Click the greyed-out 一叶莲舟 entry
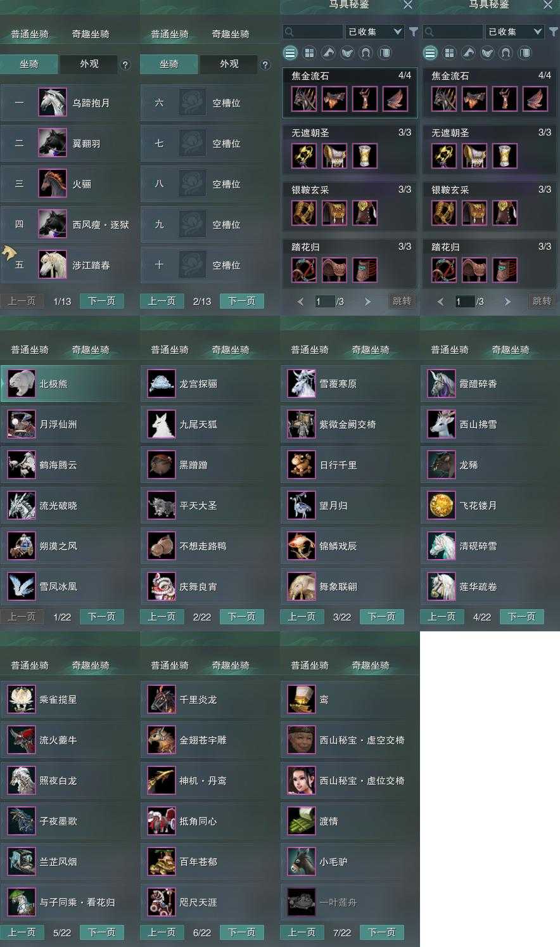 (x=349, y=903)
